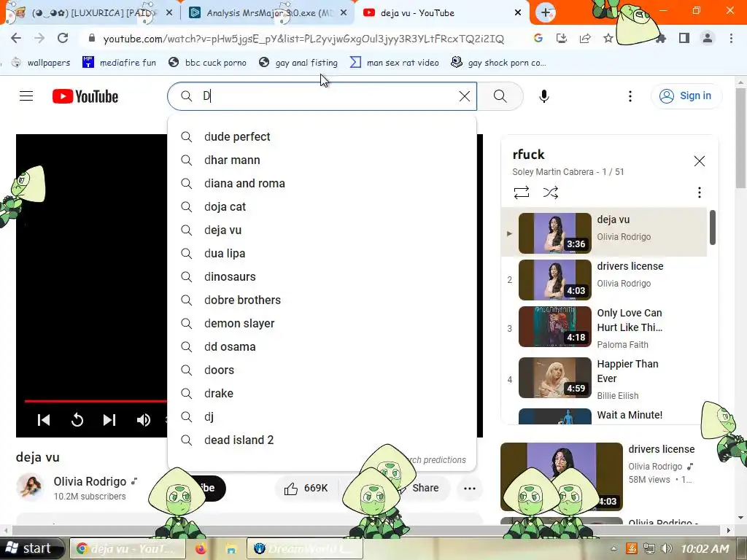Viewport: 747px width, 560px height.
Task: Install/download page icon in address bar
Action: (x=562, y=38)
